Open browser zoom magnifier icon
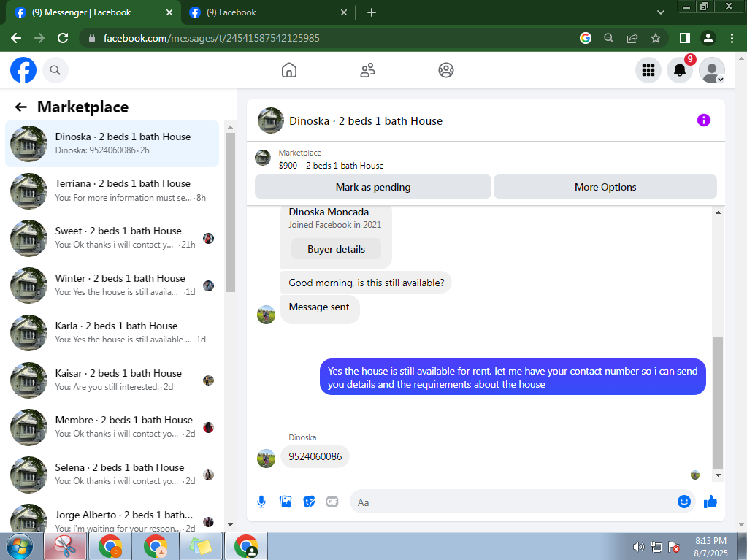 tap(608, 38)
